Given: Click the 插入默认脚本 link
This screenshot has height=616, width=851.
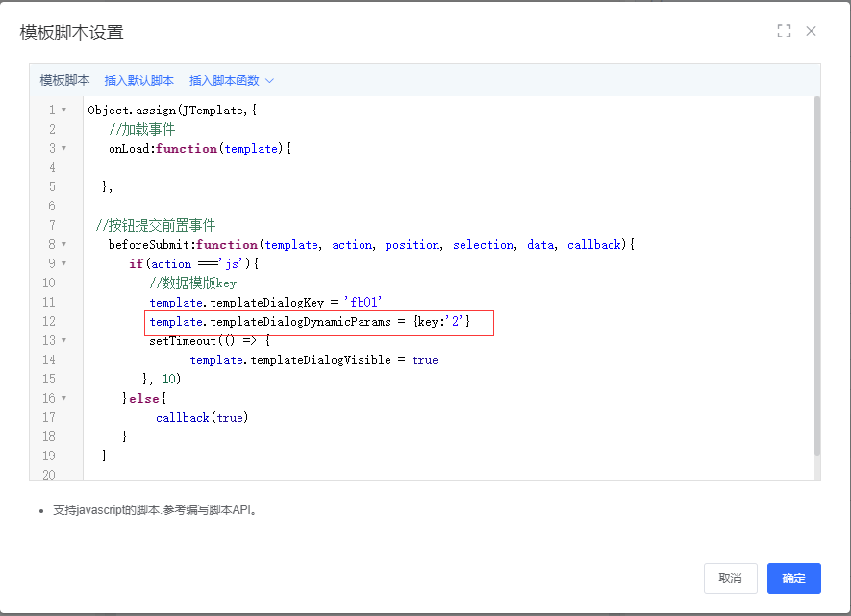Looking at the screenshot, I should tap(139, 81).
